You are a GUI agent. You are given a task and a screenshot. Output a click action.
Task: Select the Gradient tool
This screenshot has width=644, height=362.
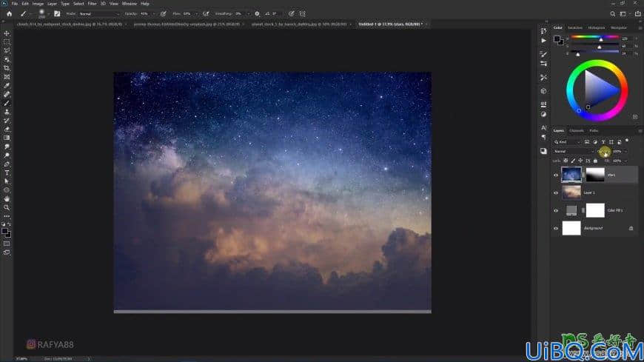(x=7, y=138)
